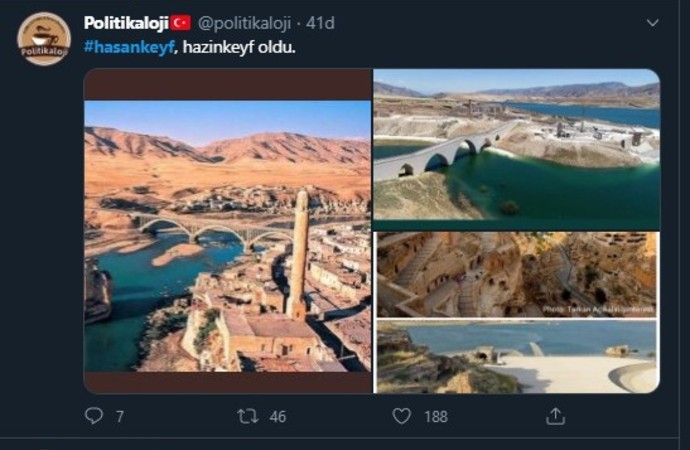
Task: Open the top-right flooded bridge photo
Action: click(516, 149)
